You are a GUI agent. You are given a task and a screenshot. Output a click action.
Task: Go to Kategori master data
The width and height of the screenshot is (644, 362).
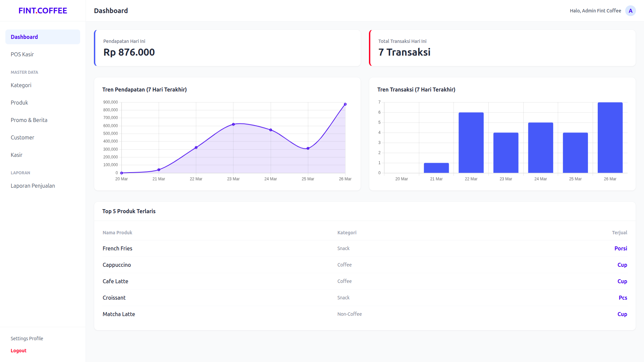43,85
